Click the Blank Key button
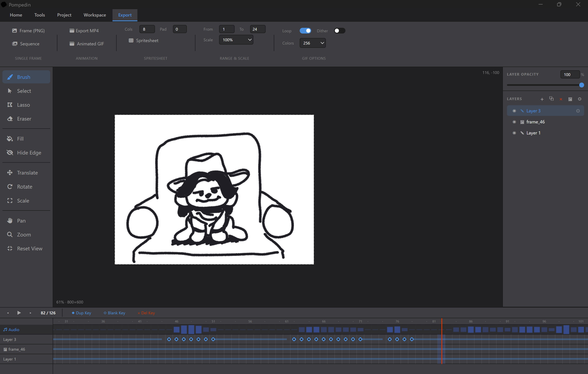Image resolution: width=588 pixels, height=374 pixels. [114, 313]
